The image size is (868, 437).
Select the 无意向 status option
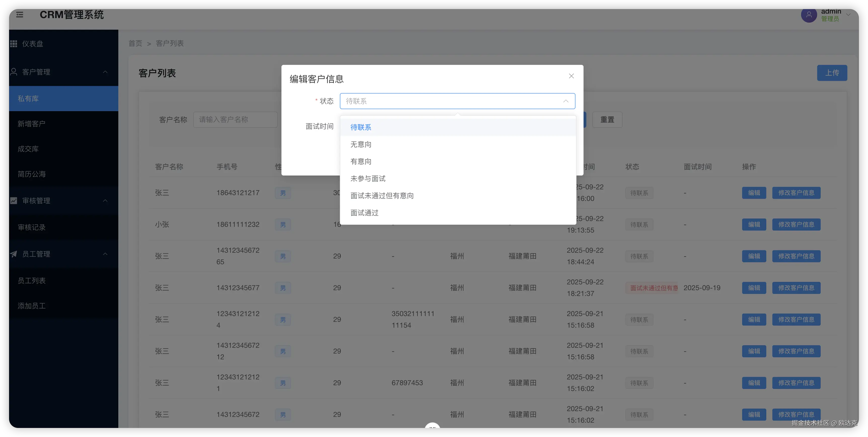pyautogui.click(x=361, y=144)
